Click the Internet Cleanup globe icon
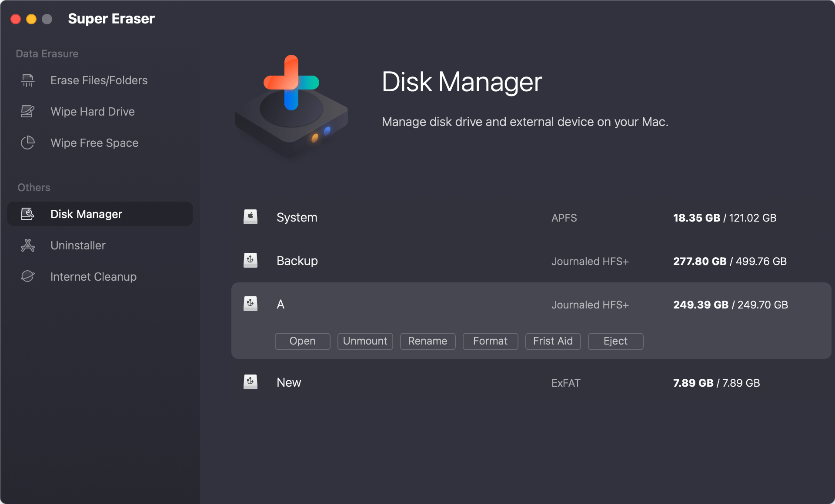Viewport: 835px width, 504px height. point(27,276)
